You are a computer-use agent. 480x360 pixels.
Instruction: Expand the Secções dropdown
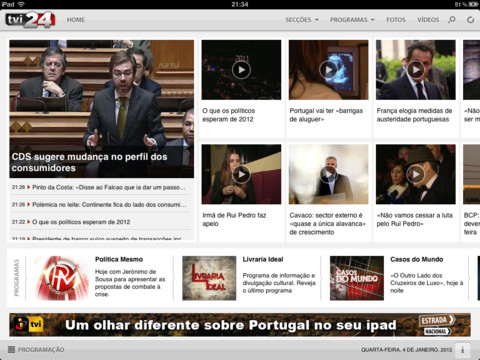[x=302, y=20]
